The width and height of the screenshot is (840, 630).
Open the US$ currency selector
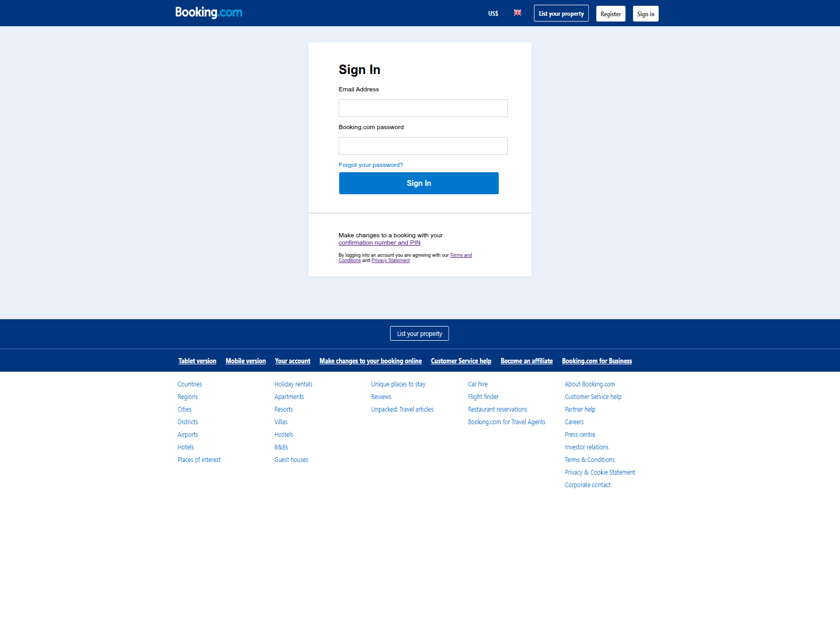pyautogui.click(x=493, y=14)
